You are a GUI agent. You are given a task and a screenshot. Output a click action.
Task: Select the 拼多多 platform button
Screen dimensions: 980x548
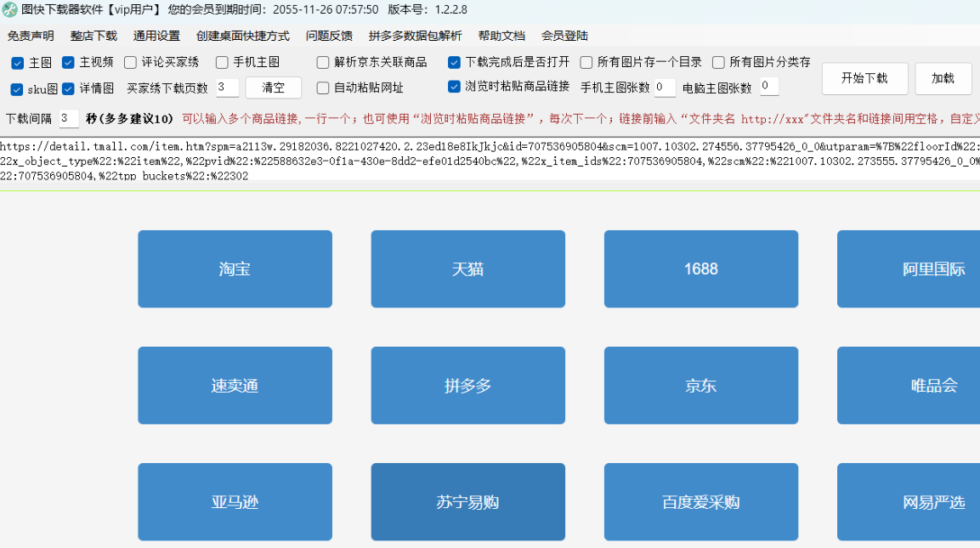point(467,385)
